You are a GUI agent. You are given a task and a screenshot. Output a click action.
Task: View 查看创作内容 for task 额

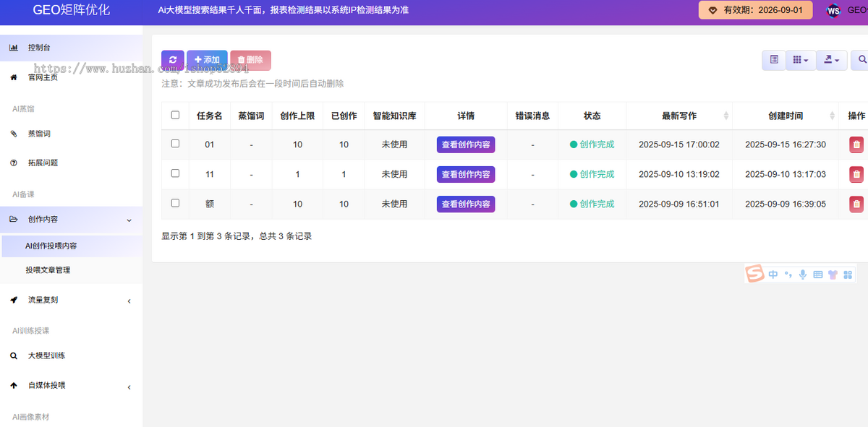pos(466,204)
